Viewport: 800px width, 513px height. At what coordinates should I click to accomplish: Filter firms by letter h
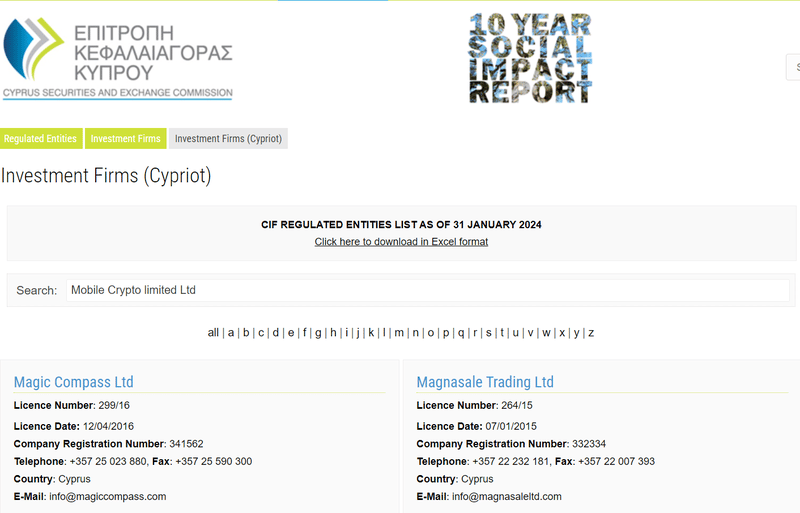tap(333, 333)
